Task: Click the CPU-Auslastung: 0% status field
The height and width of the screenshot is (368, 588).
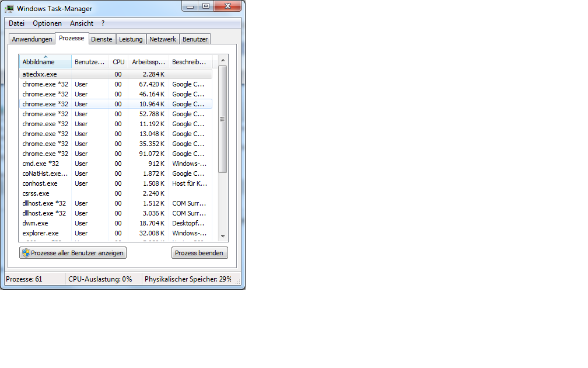Action: [x=103, y=279]
